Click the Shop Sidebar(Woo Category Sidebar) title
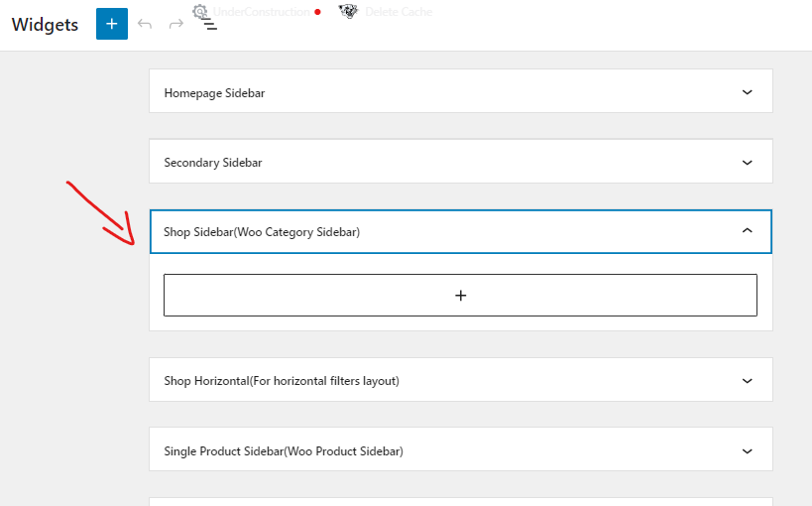Image resolution: width=812 pixels, height=506 pixels. (x=262, y=232)
